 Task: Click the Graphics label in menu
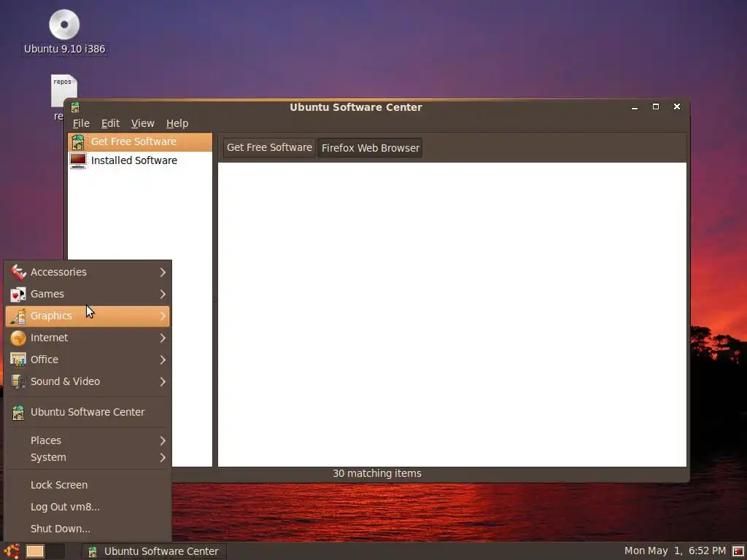[x=51, y=316]
